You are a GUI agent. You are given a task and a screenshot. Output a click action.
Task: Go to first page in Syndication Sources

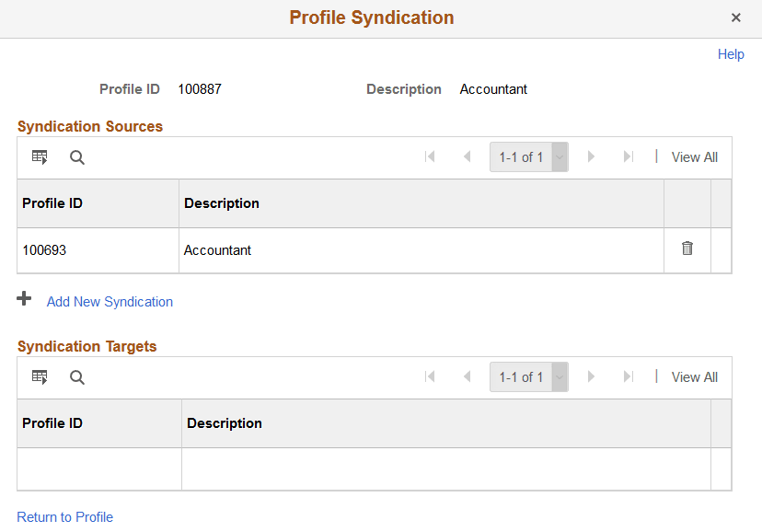[x=430, y=157]
